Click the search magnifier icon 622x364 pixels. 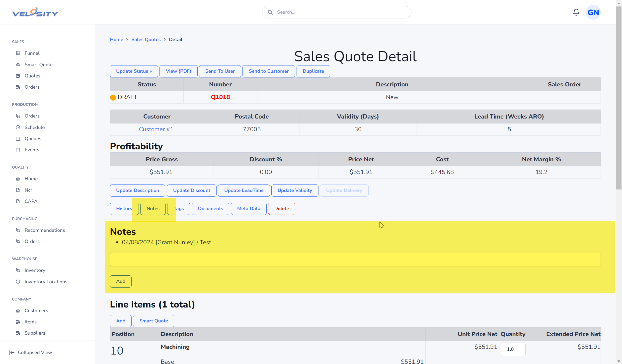[270, 12]
